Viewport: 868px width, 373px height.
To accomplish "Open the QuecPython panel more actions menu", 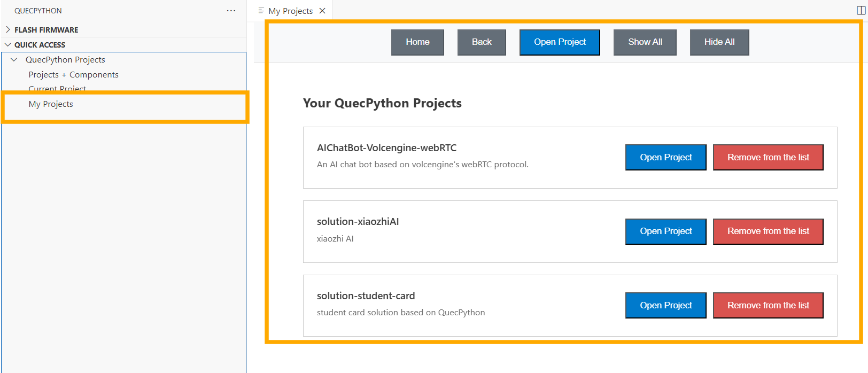I will tap(231, 11).
